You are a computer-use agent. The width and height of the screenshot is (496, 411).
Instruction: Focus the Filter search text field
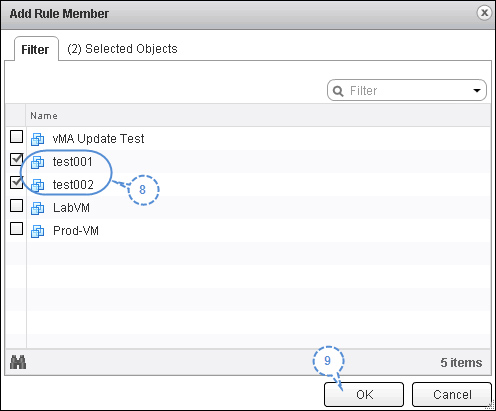408,91
